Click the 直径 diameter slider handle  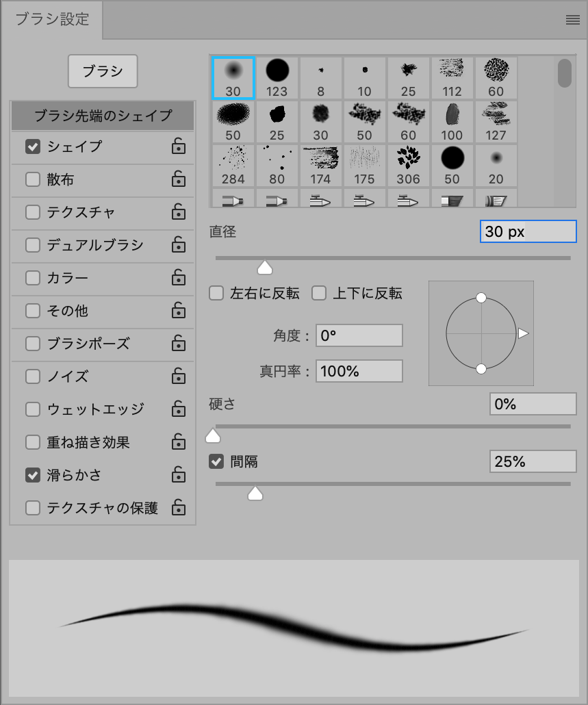[x=264, y=267]
